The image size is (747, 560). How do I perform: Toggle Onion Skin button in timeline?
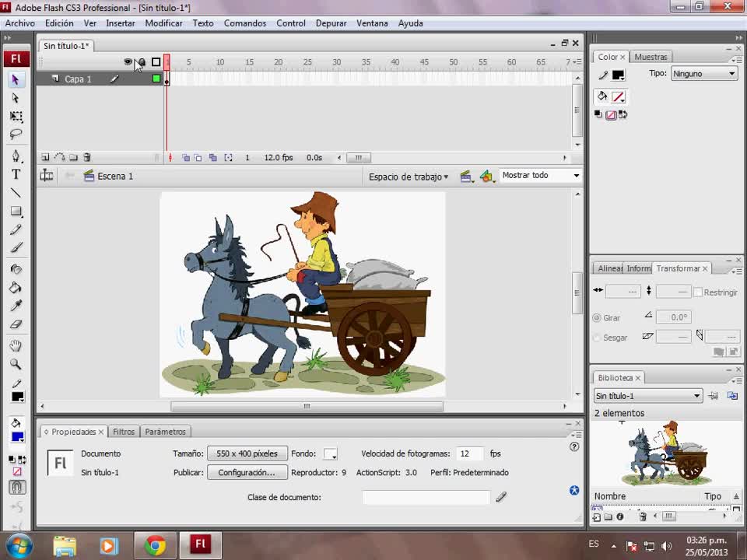click(186, 158)
